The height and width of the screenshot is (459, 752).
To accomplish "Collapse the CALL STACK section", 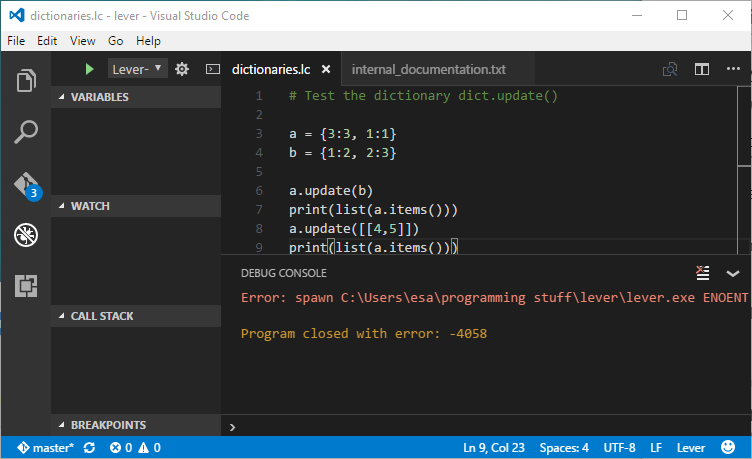I will pos(101,316).
